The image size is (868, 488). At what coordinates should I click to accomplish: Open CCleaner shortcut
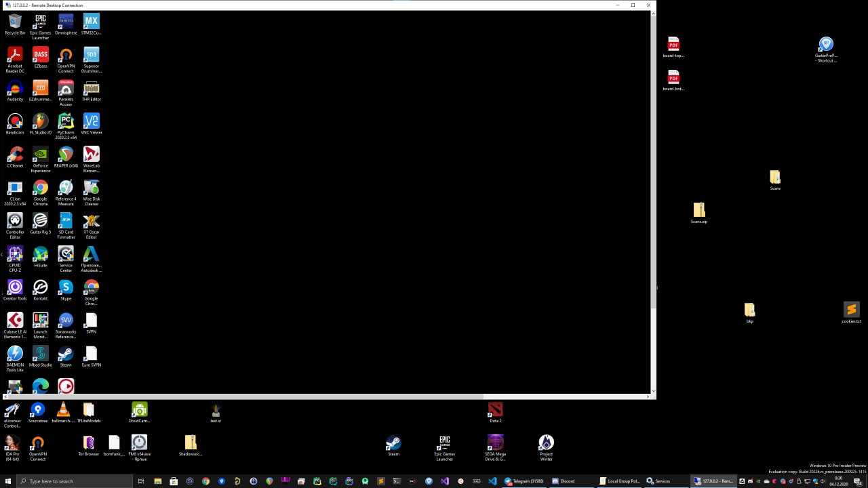pyautogui.click(x=15, y=157)
